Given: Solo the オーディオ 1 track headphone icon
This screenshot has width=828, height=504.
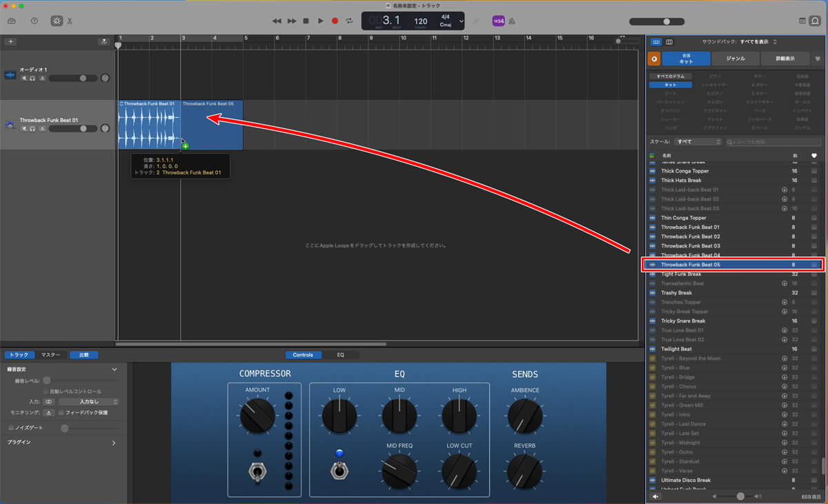Looking at the screenshot, I should 32,79.
